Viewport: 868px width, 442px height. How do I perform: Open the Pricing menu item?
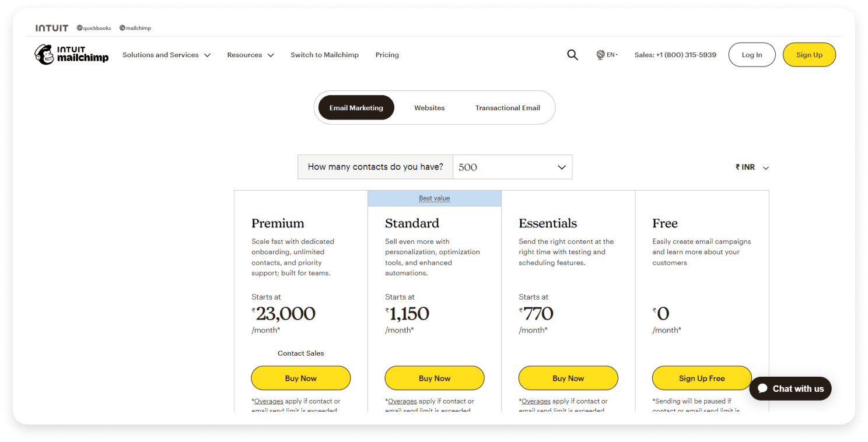pos(387,54)
